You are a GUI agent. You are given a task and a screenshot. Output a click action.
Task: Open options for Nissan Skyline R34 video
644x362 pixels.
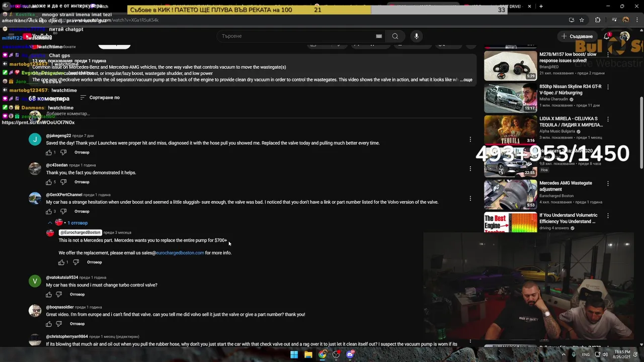tap(608, 86)
